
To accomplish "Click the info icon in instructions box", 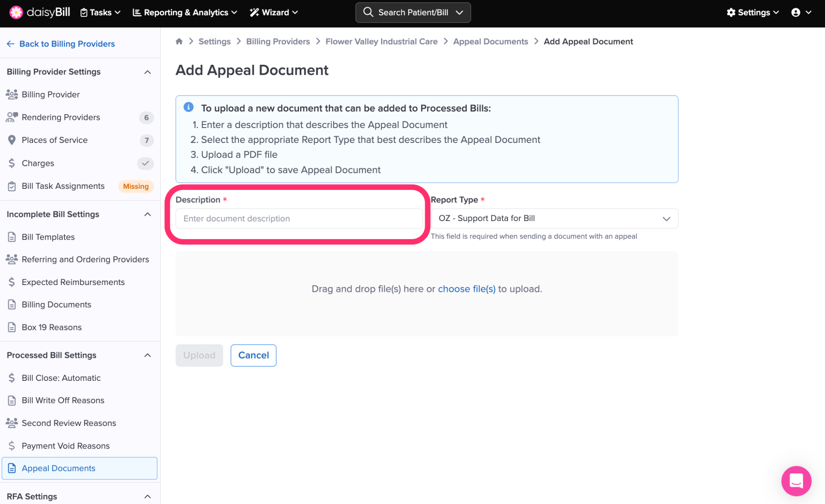I will (x=189, y=107).
